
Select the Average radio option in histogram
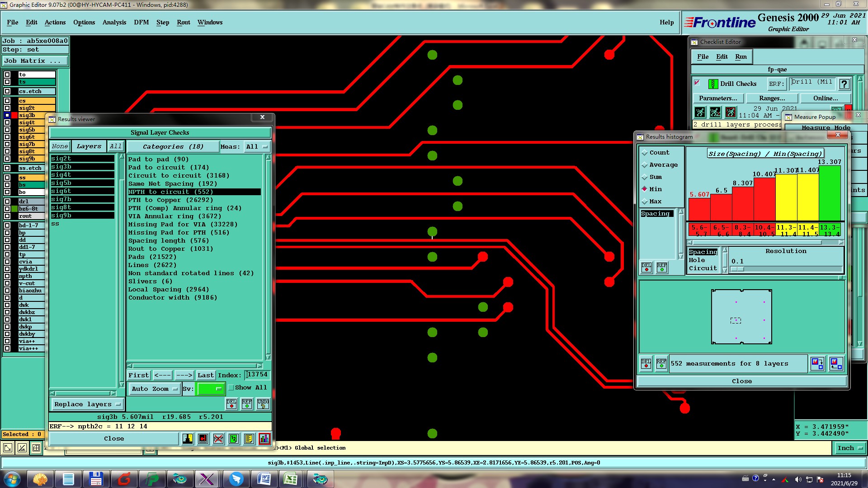coord(645,165)
